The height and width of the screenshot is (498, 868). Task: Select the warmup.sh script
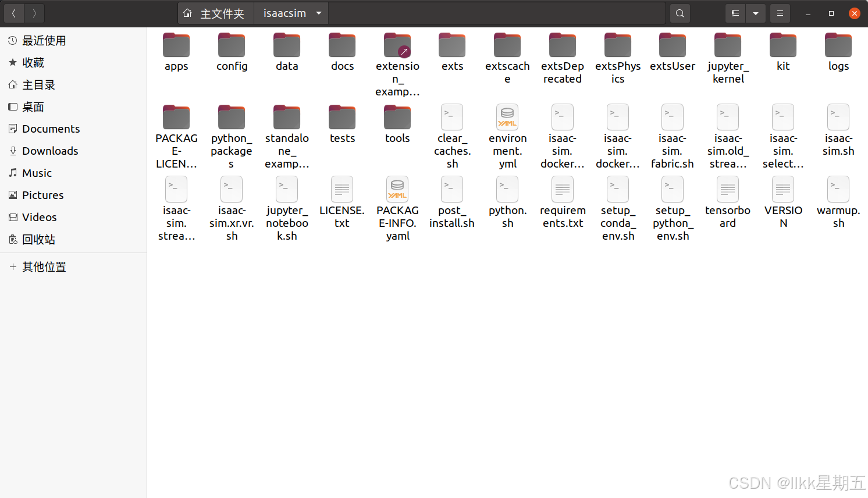coord(838,202)
